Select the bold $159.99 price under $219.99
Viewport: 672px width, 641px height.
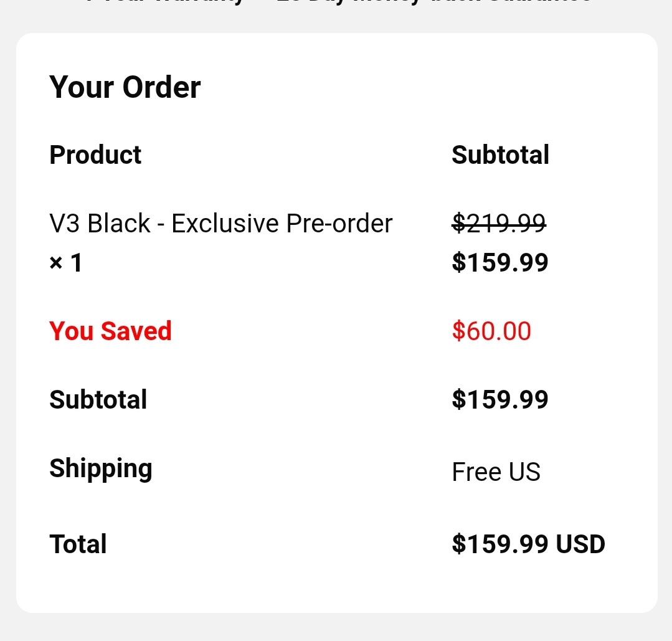tap(499, 262)
